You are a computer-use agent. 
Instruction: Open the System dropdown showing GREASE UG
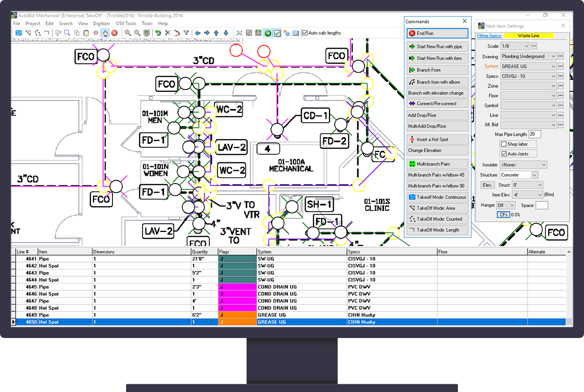553,66
